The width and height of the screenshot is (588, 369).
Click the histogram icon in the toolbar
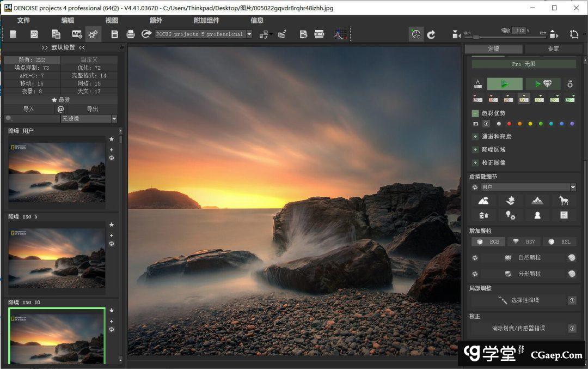(x=340, y=34)
